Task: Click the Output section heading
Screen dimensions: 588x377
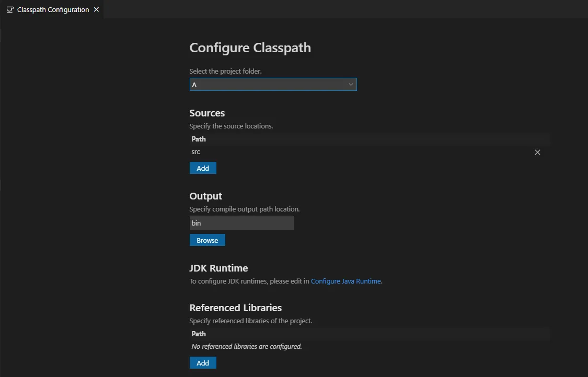Action: pyautogui.click(x=205, y=196)
